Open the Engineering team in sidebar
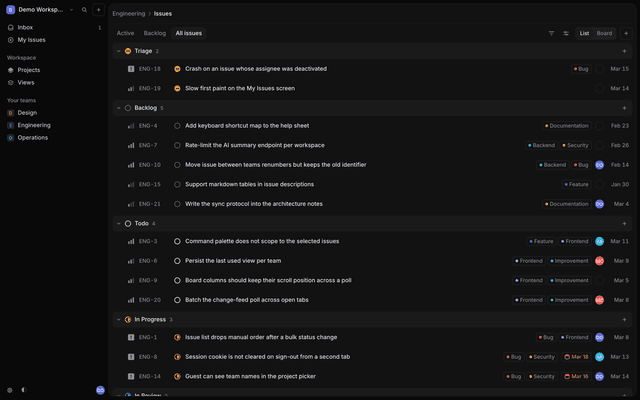This screenshot has width=640, height=400. pos(54,125)
